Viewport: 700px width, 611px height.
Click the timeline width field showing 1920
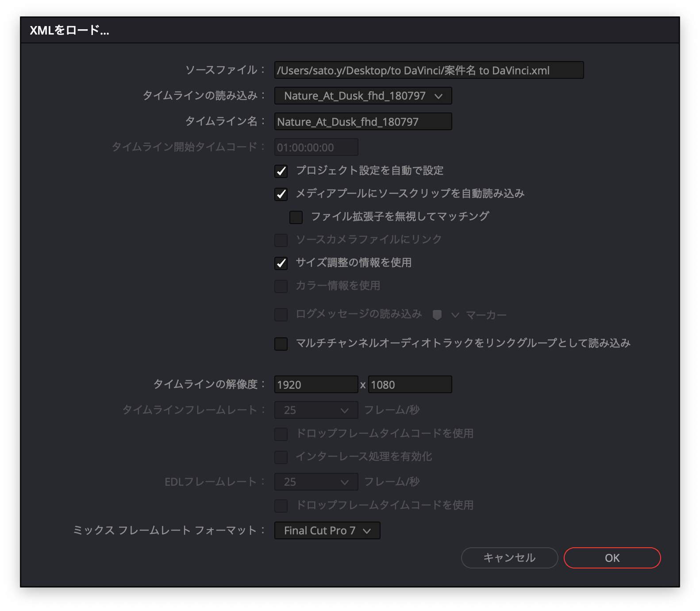(x=316, y=385)
